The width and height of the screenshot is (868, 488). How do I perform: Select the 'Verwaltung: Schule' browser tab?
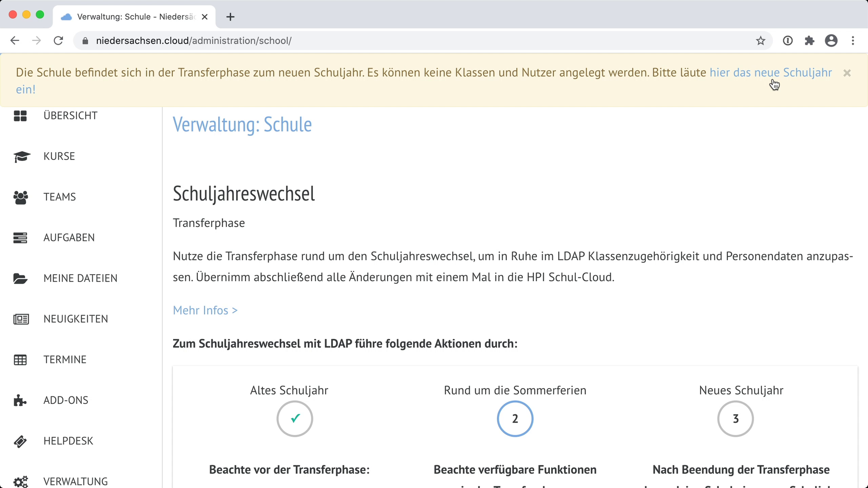coord(130,16)
